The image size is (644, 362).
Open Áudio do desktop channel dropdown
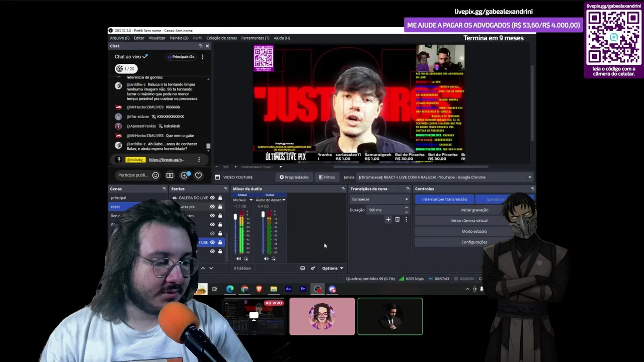pyautogui.click(x=284, y=200)
